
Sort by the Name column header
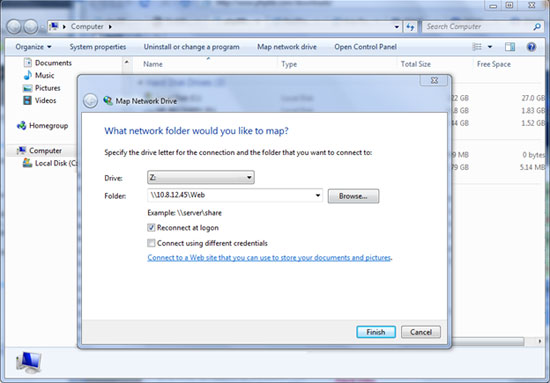153,64
